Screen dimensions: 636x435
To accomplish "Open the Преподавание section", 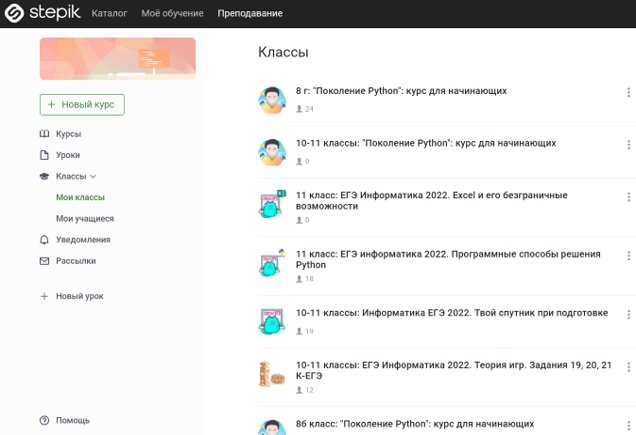I will point(250,13).
